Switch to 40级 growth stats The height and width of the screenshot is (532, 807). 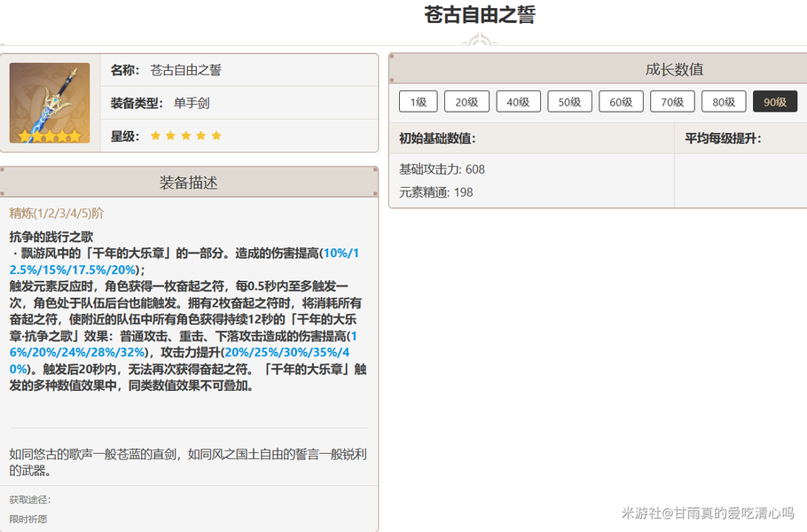(x=518, y=102)
